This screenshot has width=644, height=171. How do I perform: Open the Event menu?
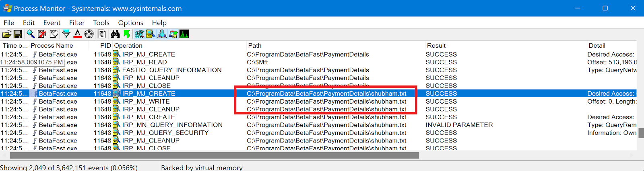coord(52,23)
